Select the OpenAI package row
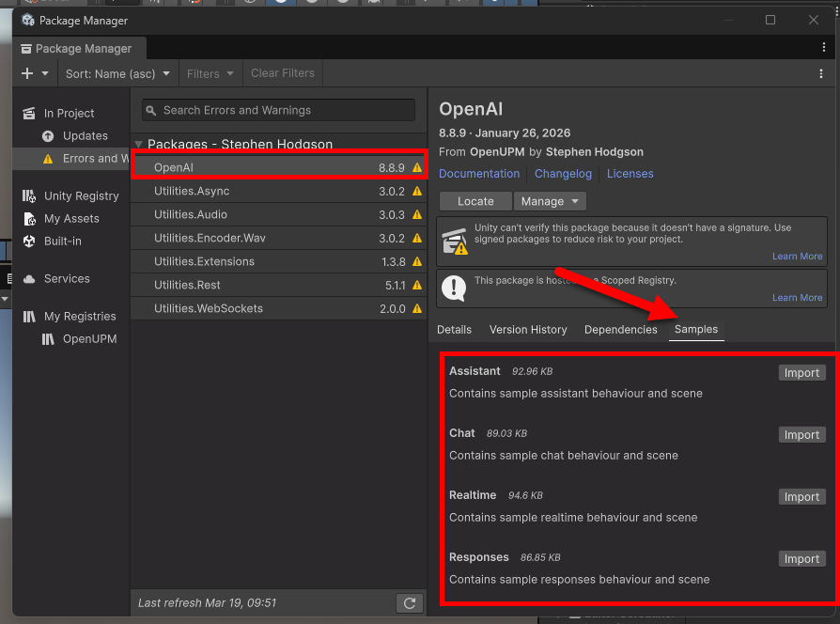 pos(278,167)
